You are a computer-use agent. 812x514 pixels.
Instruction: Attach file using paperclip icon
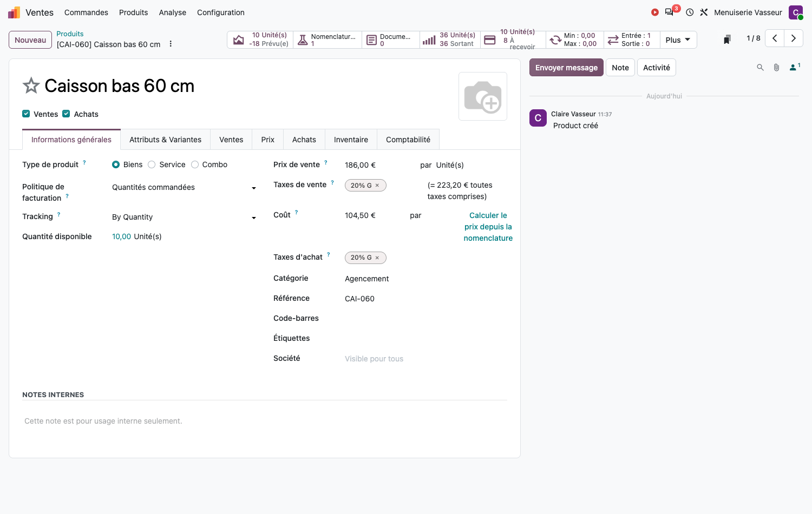(776, 68)
